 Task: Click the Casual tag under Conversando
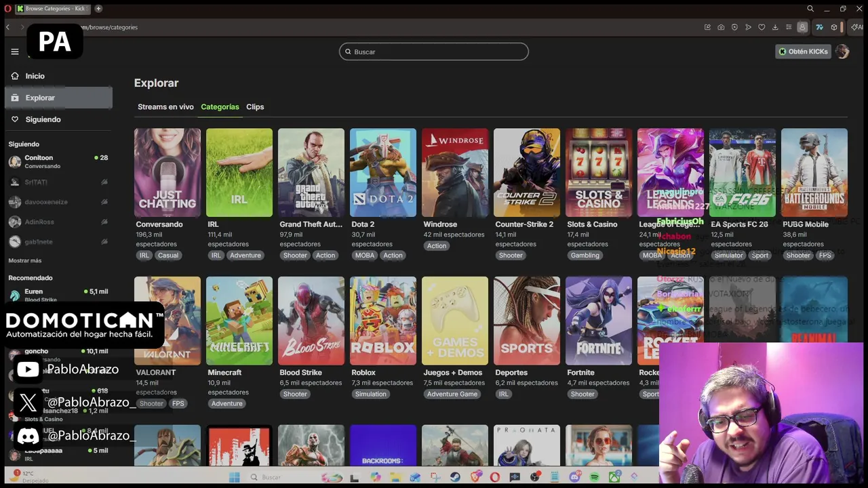coord(168,256)
